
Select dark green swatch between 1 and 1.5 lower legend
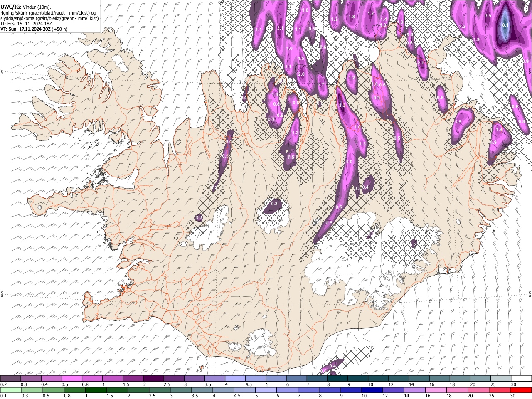95,390
